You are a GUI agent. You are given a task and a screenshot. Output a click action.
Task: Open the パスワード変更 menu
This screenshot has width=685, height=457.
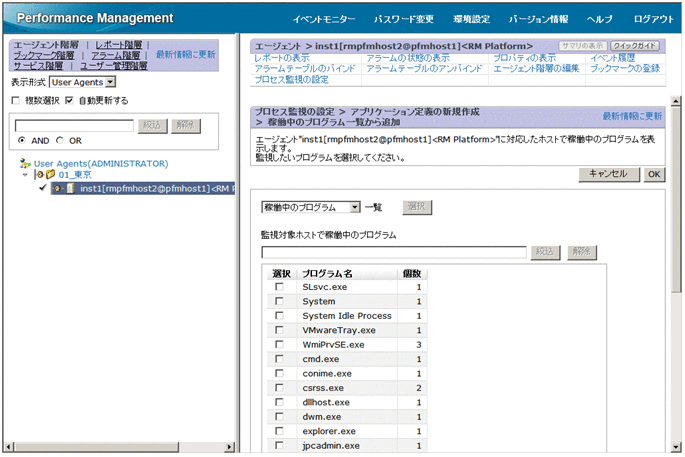click(404, 19)
